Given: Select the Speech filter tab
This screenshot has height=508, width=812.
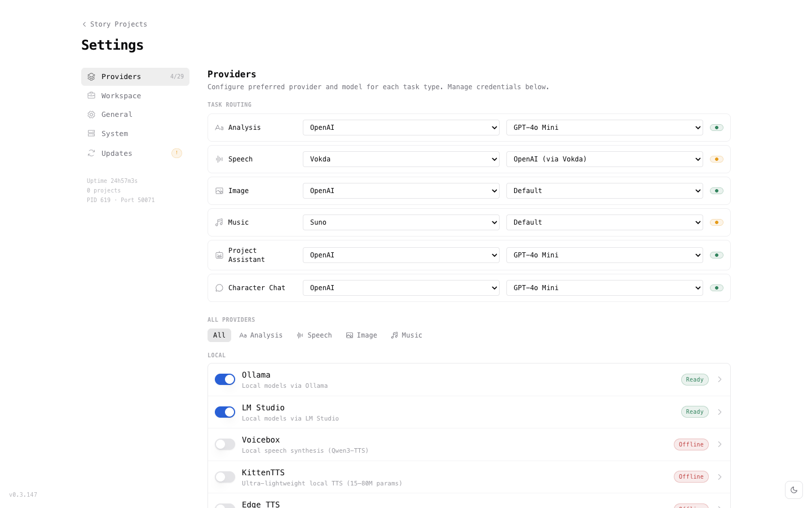Looking at the screenshot, I should click(x=314, y=335).
